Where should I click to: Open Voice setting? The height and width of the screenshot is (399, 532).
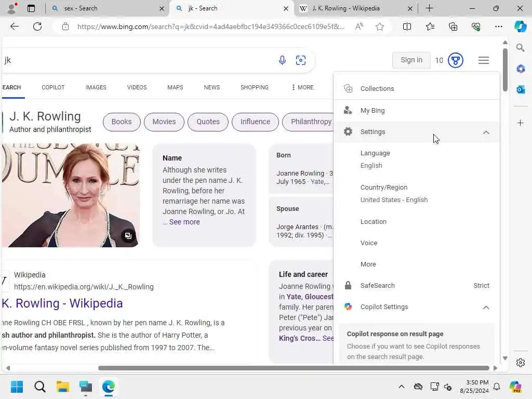(417, 243)
